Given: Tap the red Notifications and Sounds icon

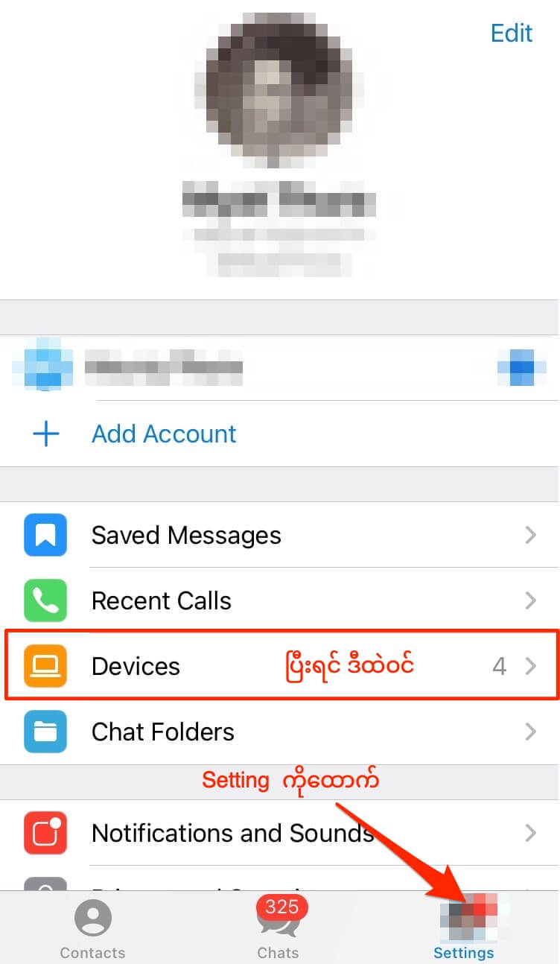Looking at the screenshot, I should (45, 833).
